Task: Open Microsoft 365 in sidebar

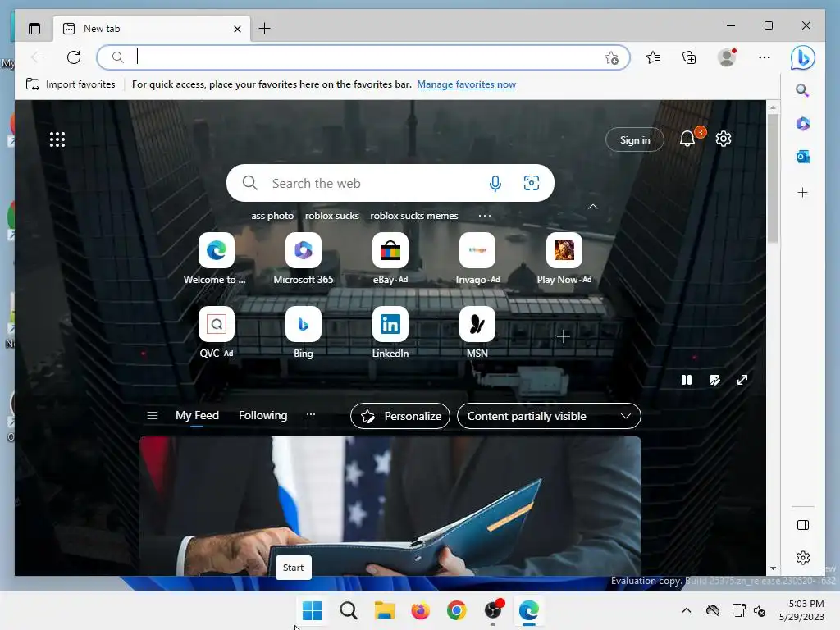Action: pyautogui.click(x=802, y=124)
